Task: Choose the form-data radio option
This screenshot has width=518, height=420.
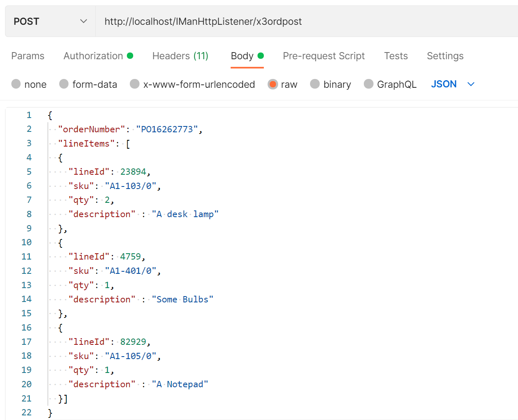Action: coord(64,84)
